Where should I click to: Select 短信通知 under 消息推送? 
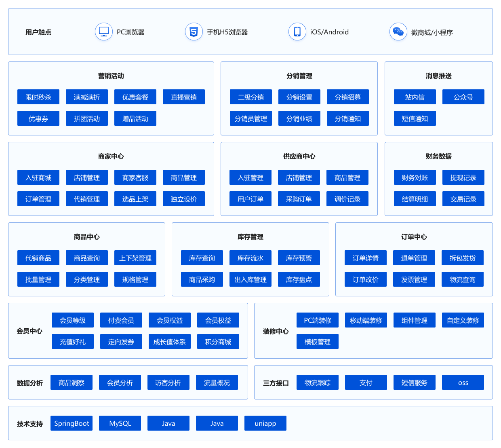(x=415, y=118)
